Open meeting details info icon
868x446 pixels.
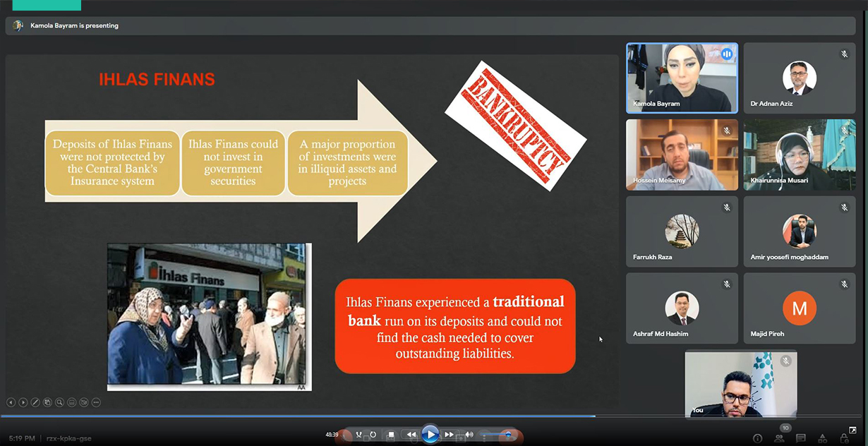click(x=757, y=438)
